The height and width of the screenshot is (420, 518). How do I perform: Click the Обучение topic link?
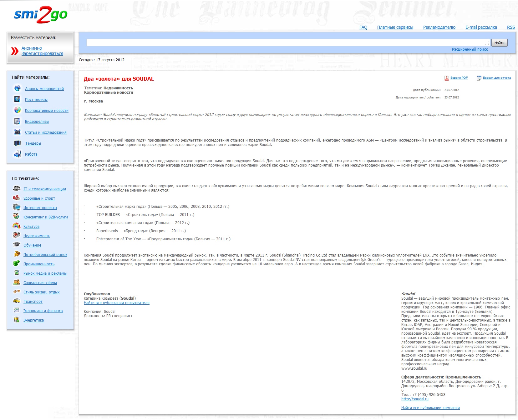[32, 245]
